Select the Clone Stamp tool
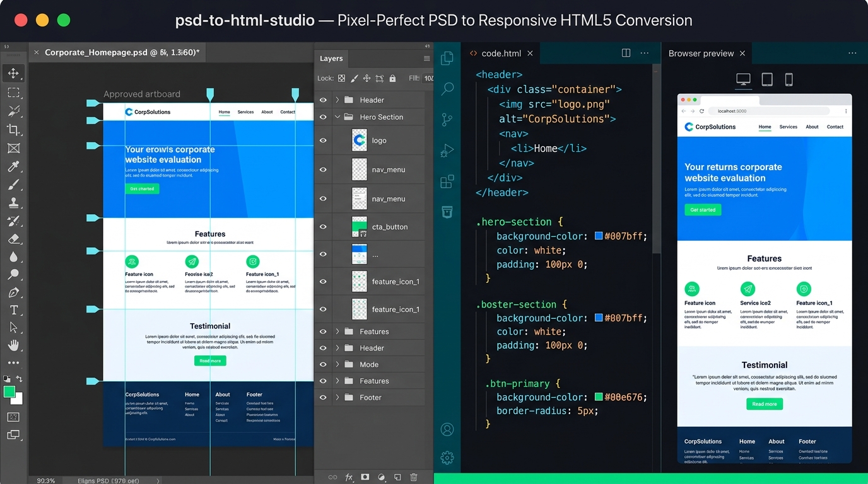This screenshot has height=484, width=868. tap(13, 203)
